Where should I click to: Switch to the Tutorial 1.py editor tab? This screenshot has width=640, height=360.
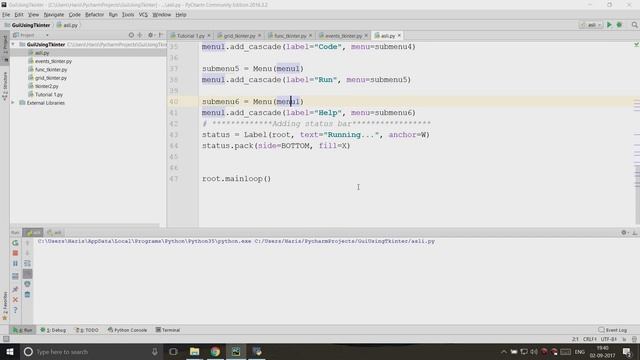pyautogui.click(x=191, y=36)
